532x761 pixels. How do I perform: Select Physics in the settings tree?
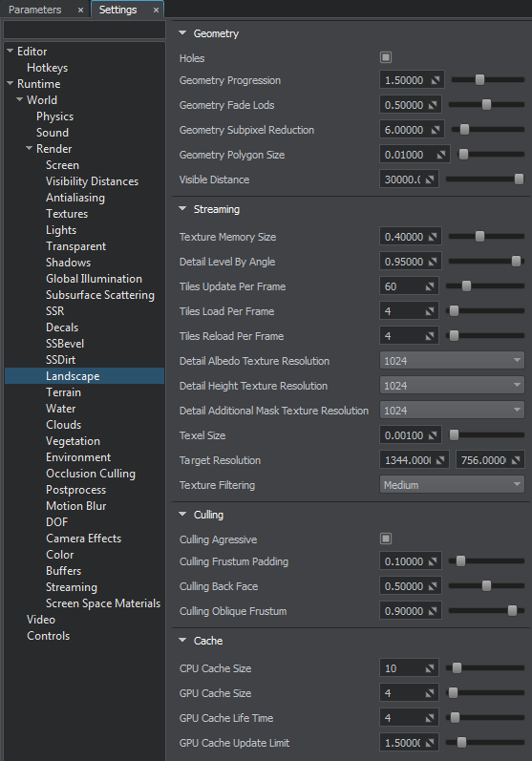pos(54,116)
